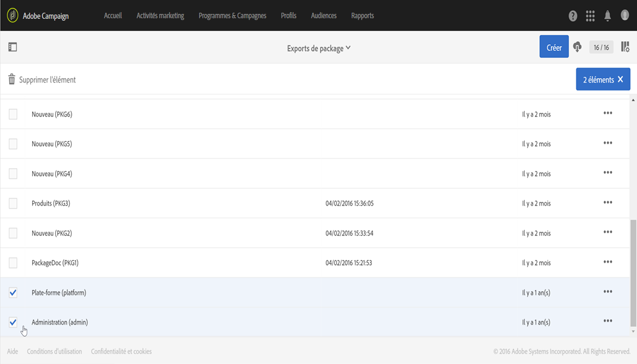Click the scrollbar up arrow
Viewport: 637px width, 364px height.
(x=633, y=100)
